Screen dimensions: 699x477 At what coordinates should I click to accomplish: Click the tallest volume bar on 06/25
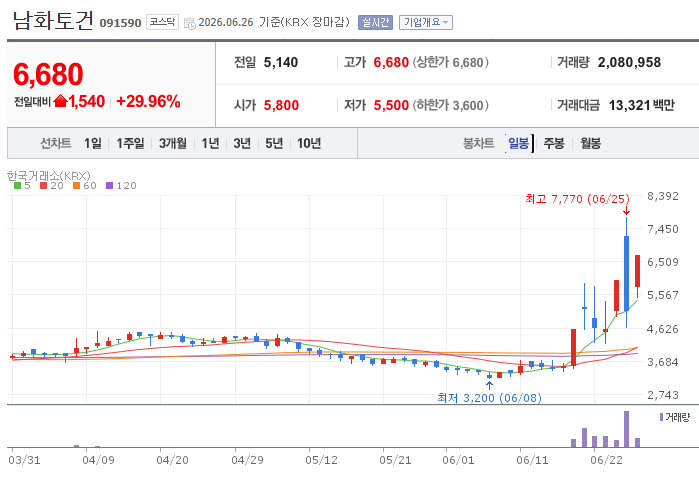click(626, 429)
